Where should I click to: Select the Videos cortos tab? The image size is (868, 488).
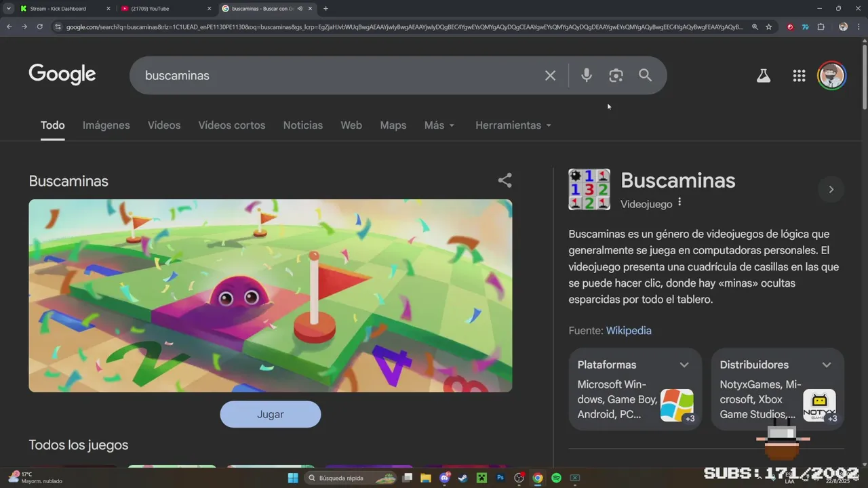232,125
